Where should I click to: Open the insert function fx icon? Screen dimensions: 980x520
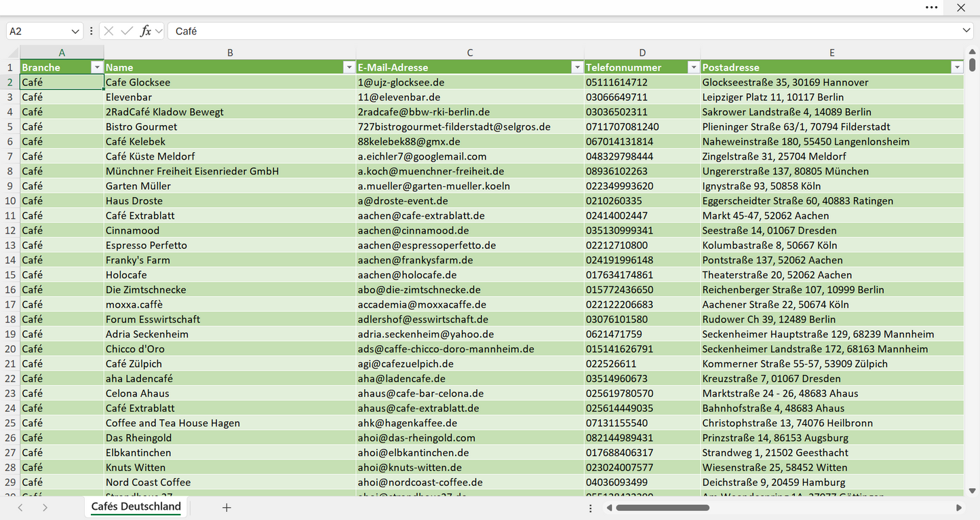[145, 31]
